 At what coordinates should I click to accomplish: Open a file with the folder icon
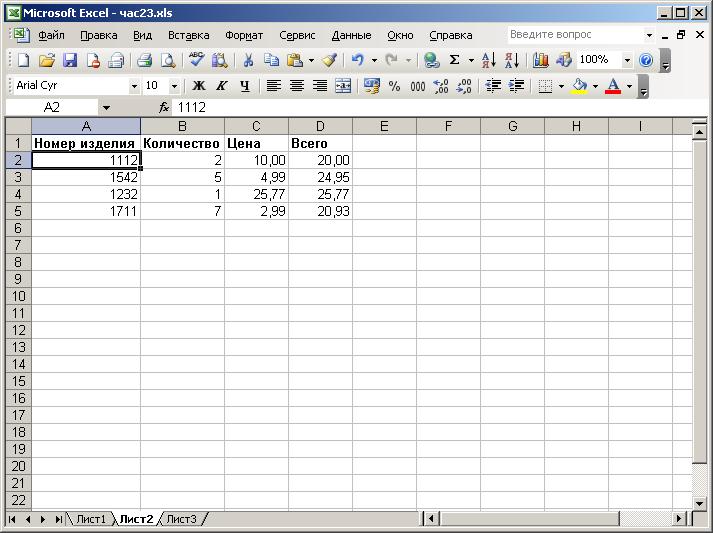coord(46,60)
